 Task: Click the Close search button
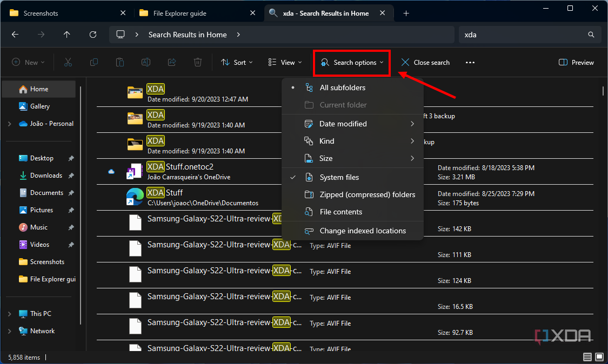coord(425,62)
